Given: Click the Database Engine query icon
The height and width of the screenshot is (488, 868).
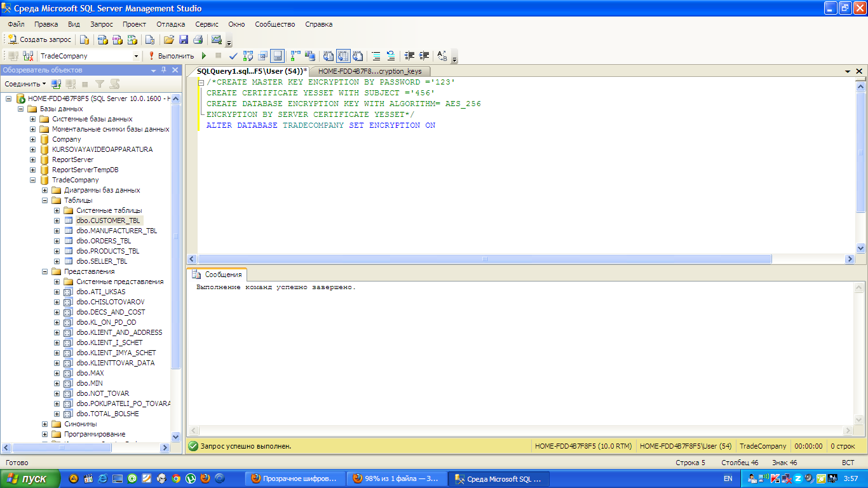Looking at the screenshot, I should (x=85, y=39).
